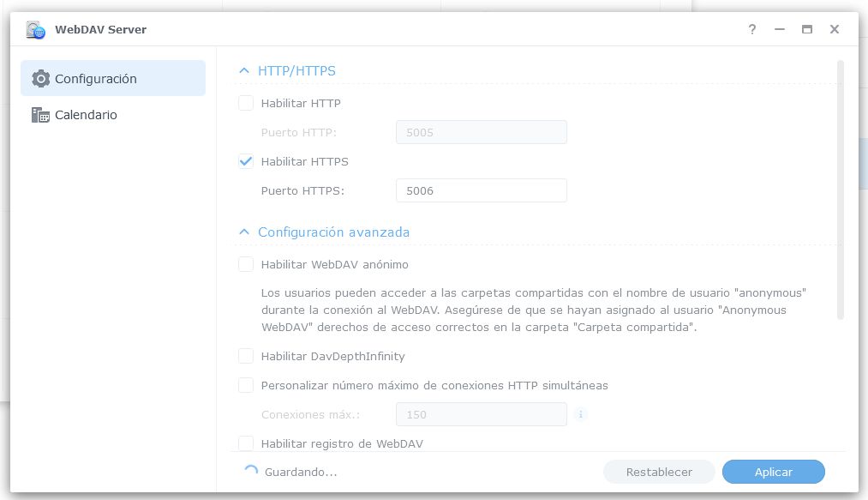Screen dimensions: 868x500
Task: Click the WebDAV Server app icon in title bar
Action: [35, 29]
